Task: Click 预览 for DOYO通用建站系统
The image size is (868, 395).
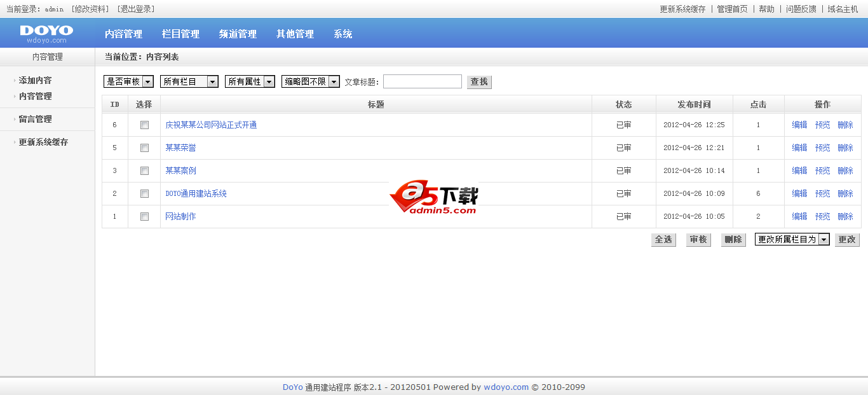Action: [822, 194]
